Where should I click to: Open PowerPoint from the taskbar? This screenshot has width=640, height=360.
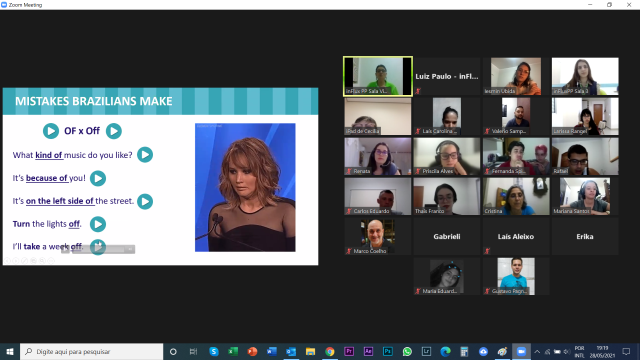(x=252, y=351)
